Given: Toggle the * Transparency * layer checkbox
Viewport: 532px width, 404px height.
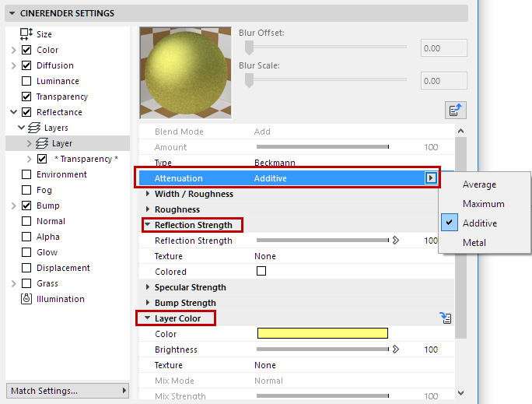Looking at the screenshot, I should (x=42, y=159).
